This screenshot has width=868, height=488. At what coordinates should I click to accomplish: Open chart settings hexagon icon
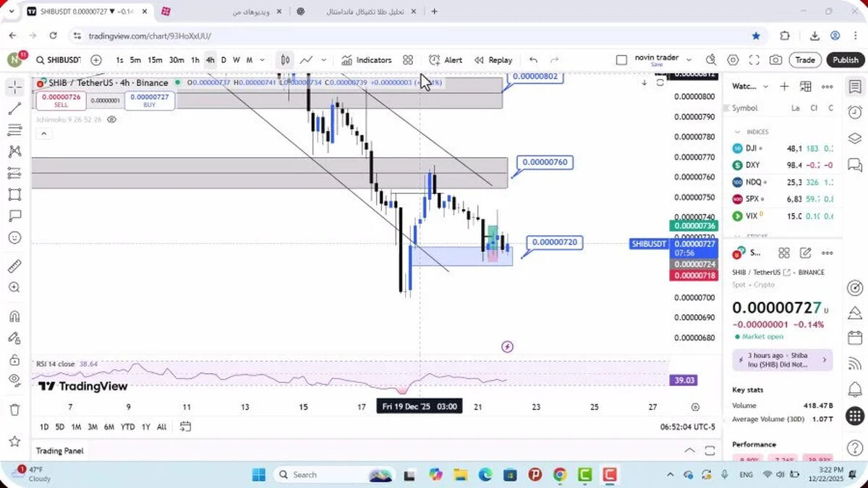[733, 60]
